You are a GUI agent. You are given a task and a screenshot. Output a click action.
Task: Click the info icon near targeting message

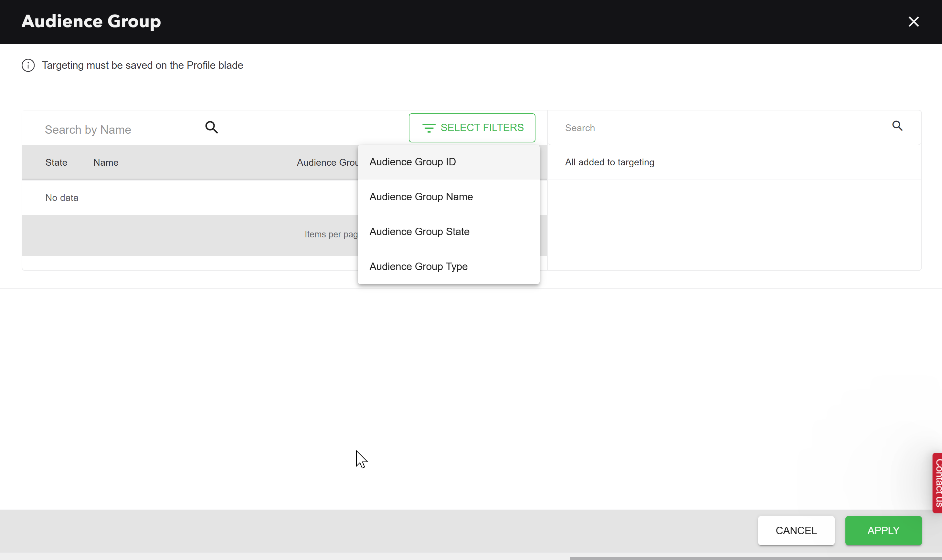click(28, 65)
